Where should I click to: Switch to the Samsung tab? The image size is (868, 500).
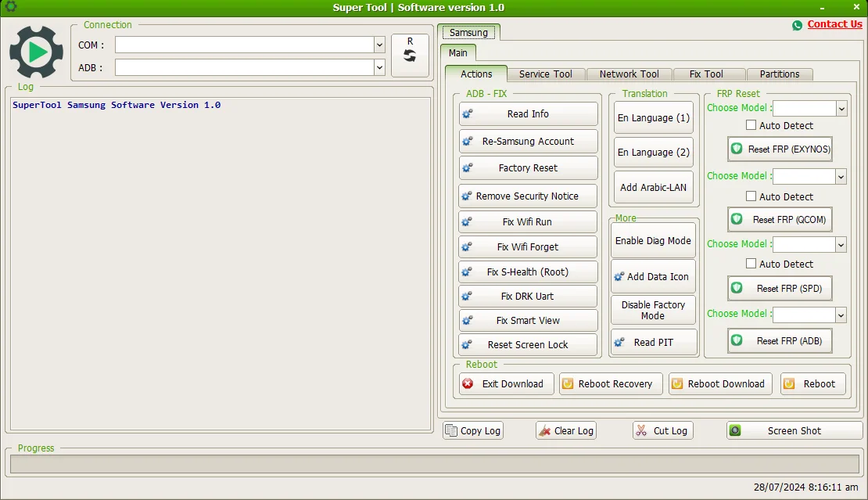tap(468, 33)
